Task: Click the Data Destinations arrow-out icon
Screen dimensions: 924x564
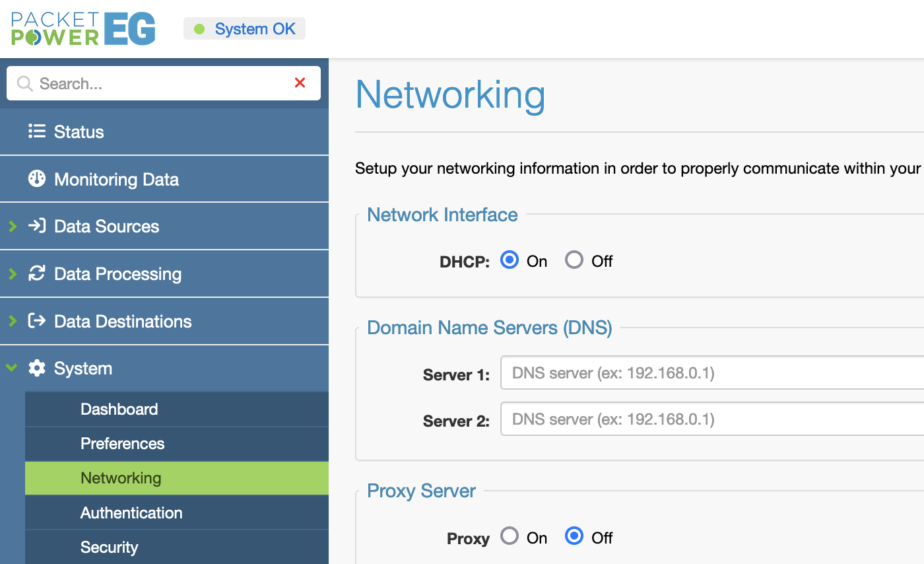Action: pyautogui.click(x=36, y=321)
